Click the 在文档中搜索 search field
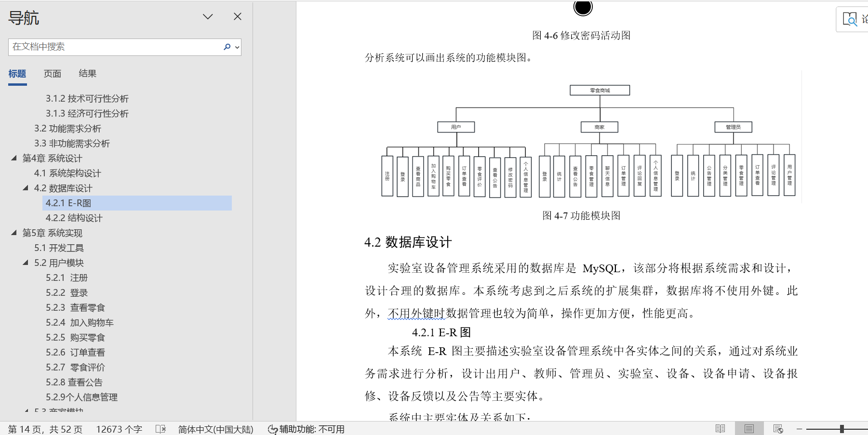The height and width of the screenshot is (435, 868). pyautogui.click(x=116, y=47)
